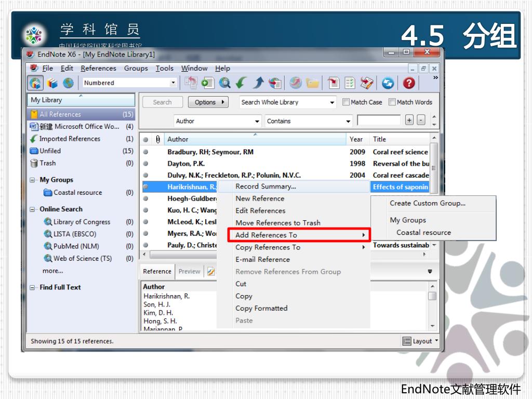Image resolution: width=532 pixels, height=399 pixels.
Task: Open Author search field dropdown
Action: [257, 121]
